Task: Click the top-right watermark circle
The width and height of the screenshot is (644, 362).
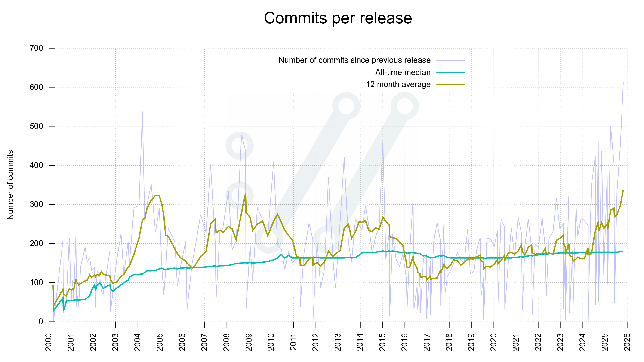Action: pos(404,106)
